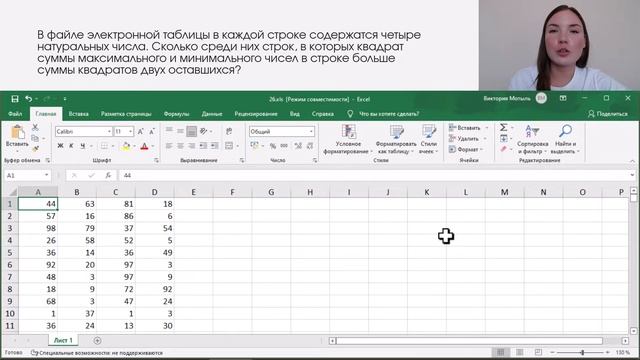The width and height of the screenshot is (640, 360).
Task: Adjust the zoom slider in status bar
Action: coord(582,352)
